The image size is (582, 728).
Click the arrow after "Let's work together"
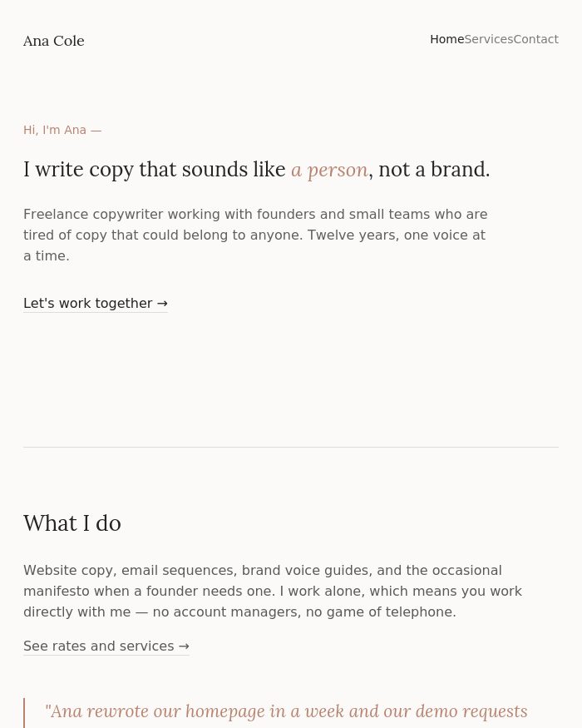coord(162,304)
